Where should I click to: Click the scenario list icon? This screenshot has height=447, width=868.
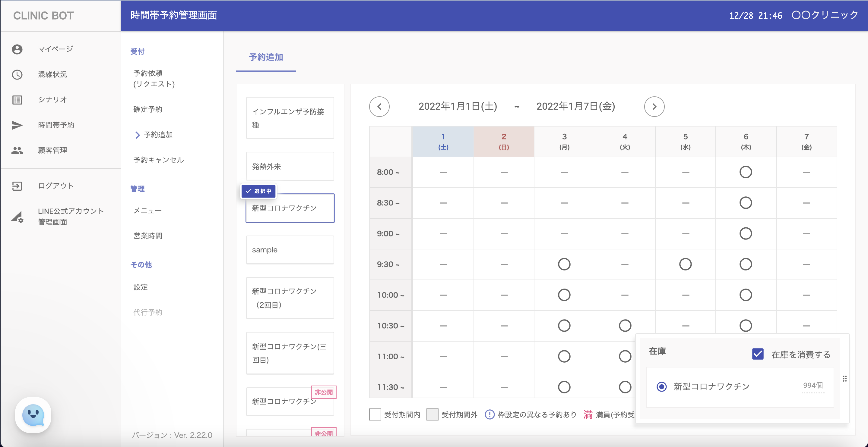click(x=17, y=100)
